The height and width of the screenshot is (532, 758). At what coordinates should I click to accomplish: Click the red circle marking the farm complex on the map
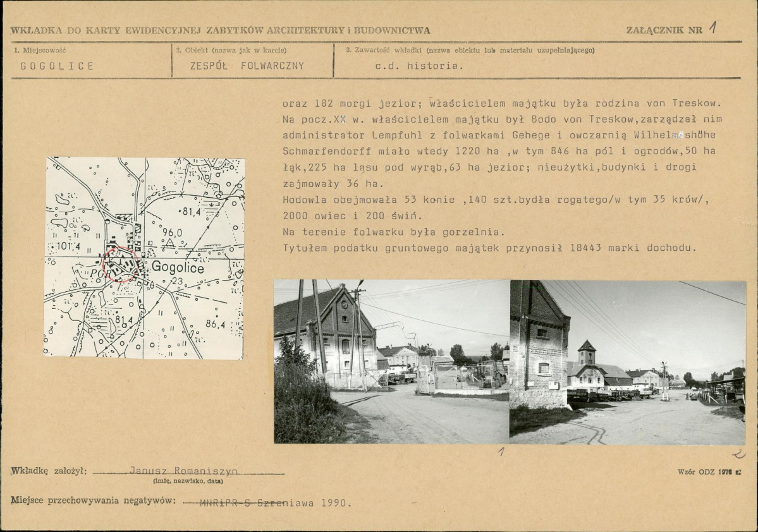click(121, 264)
